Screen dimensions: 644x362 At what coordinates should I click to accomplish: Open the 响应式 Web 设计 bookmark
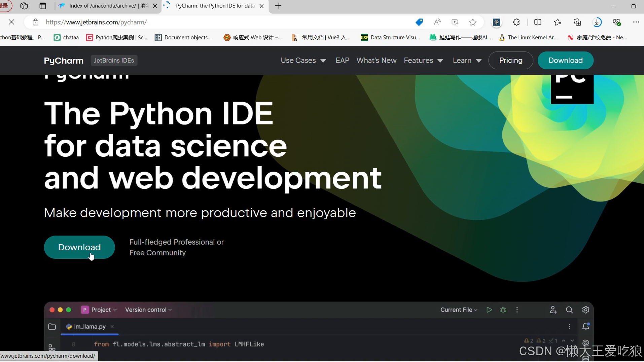pos(253,37)
